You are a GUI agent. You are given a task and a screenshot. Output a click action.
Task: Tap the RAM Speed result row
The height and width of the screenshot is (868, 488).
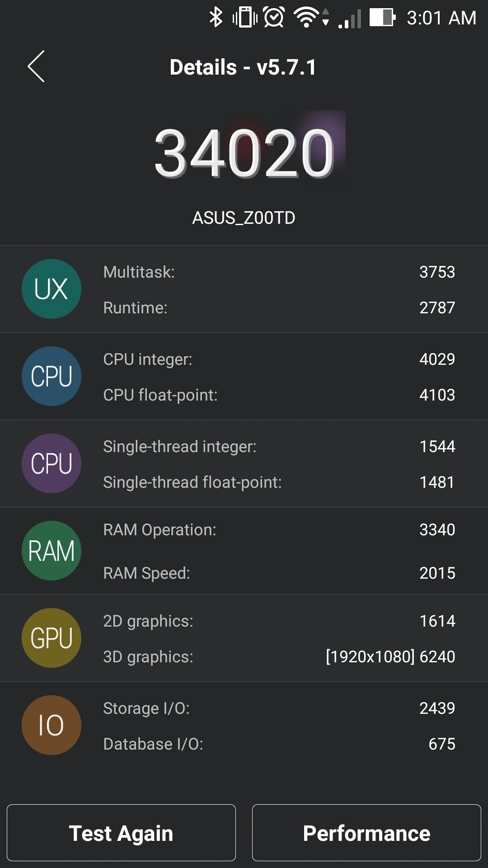pyautogui.click(x=279, y=573)
